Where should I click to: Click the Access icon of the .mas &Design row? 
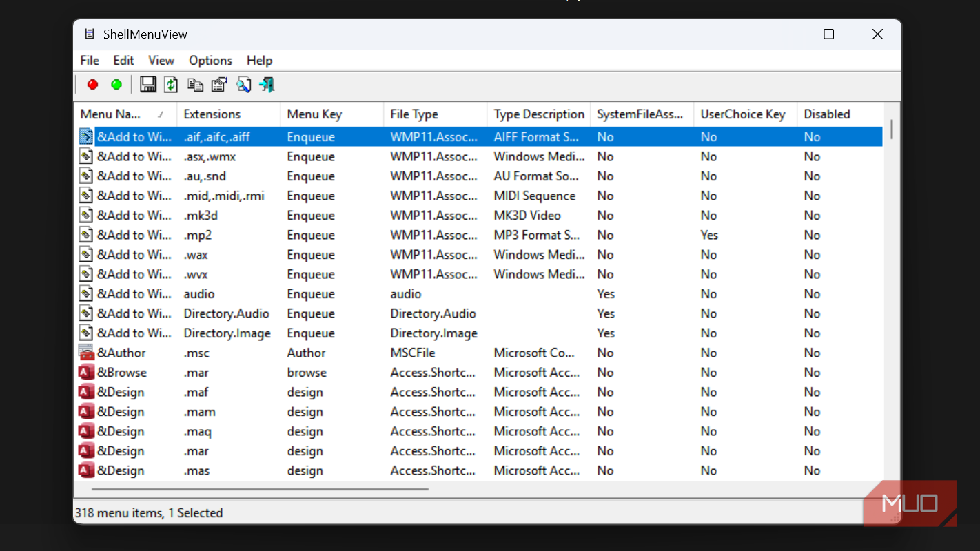point(86,470)
